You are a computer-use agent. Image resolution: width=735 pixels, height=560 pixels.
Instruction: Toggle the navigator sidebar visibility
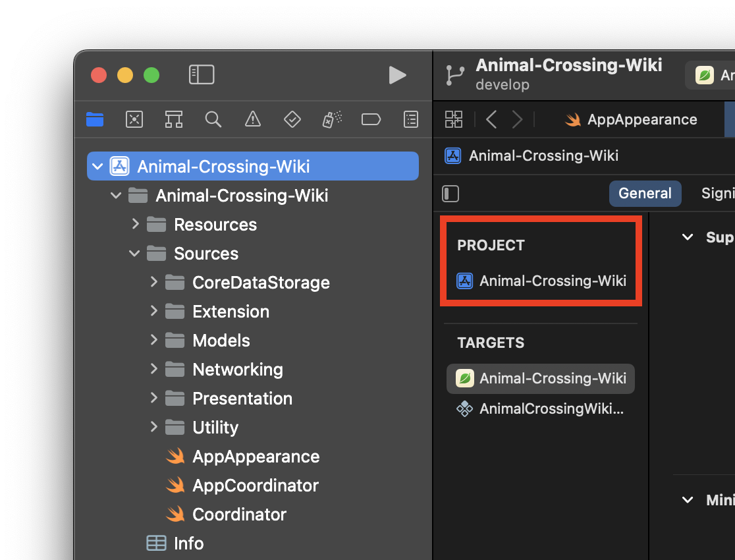(x=202, y=74)
